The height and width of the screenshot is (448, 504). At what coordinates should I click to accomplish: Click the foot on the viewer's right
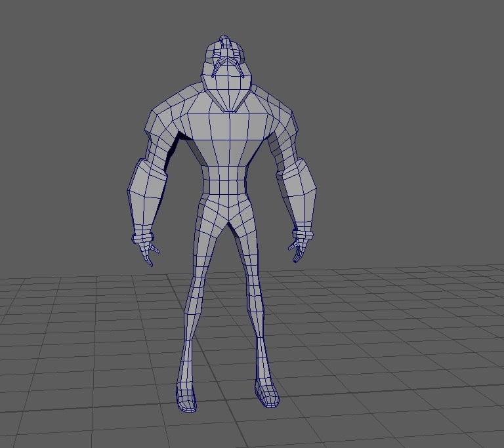[x=267, y=393]
